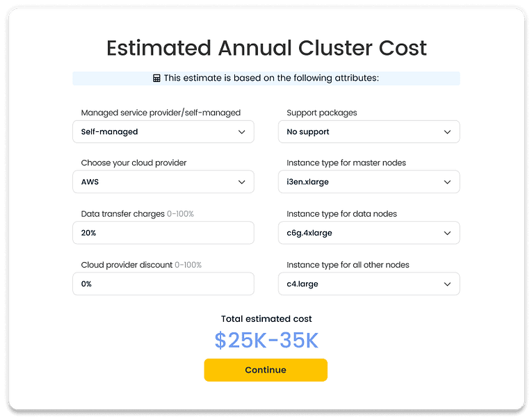Open data nodes instance type dropdown
This screenshot has height=417, width=532.
tap(369, 233)
